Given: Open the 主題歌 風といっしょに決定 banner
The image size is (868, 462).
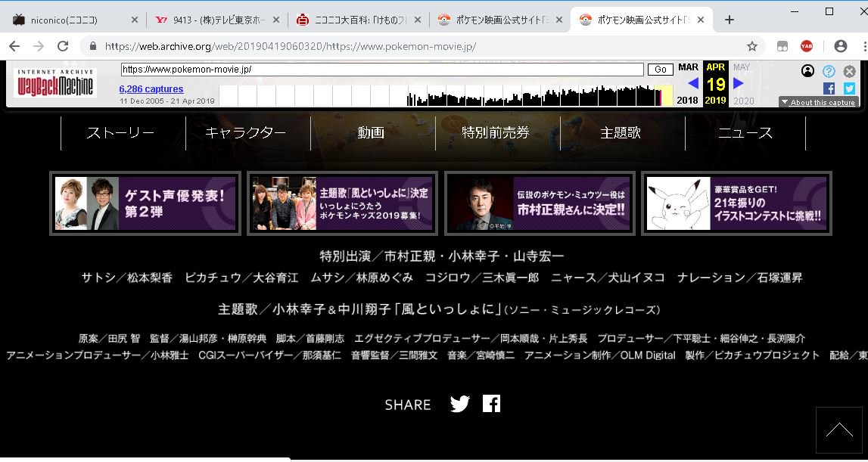Looking at the screenshot, I should (x=342, y=203).
